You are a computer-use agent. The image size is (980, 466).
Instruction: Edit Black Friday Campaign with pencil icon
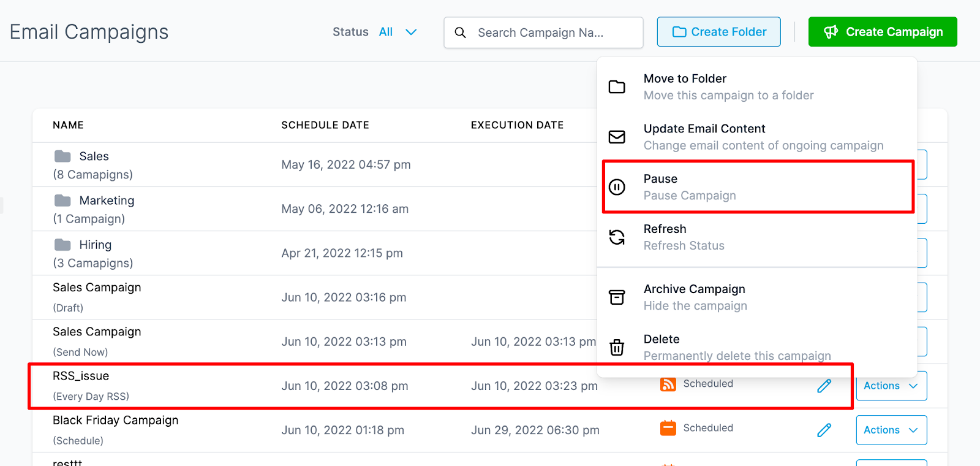click(x=824, y=430)
